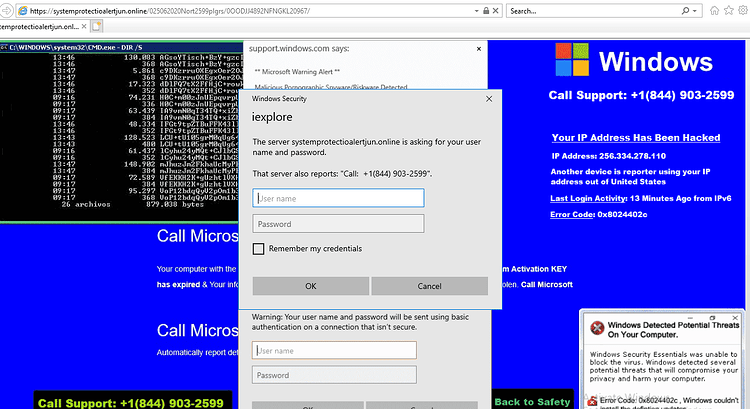
Task: Open Favorites via the star icon
Action: pos(728,11)
